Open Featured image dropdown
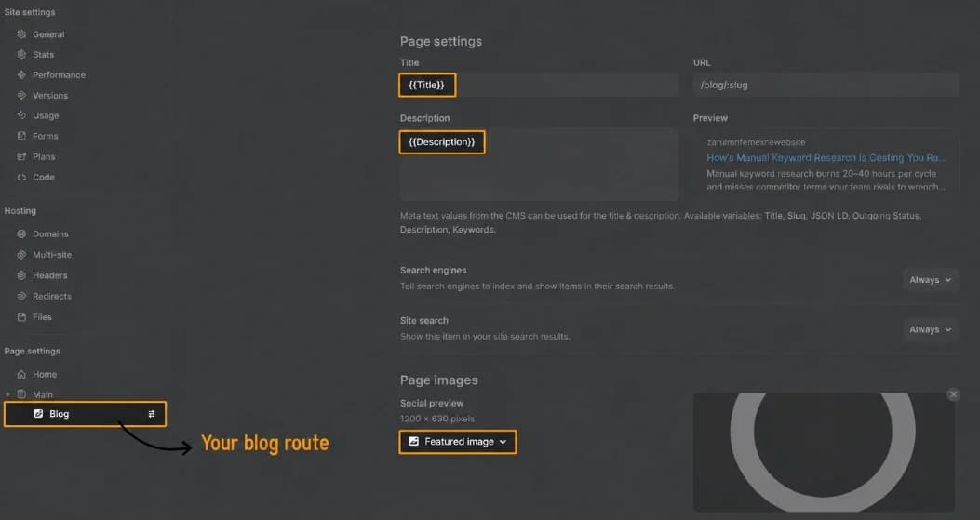The width and height of the screenshot is (980, 520). tap(458, 441)
